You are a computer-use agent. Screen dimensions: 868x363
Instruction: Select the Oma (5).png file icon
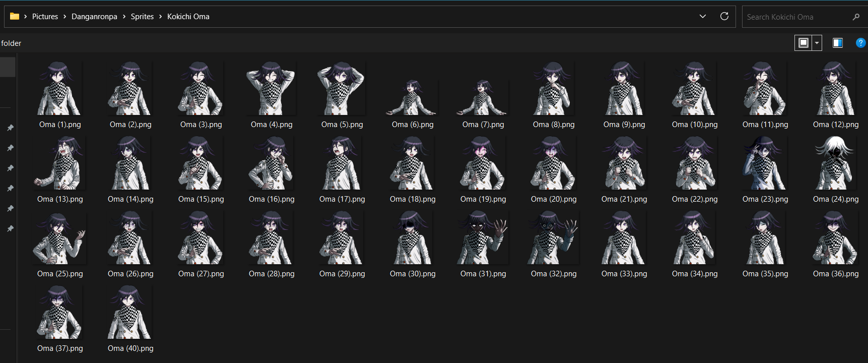pos(342,88)
